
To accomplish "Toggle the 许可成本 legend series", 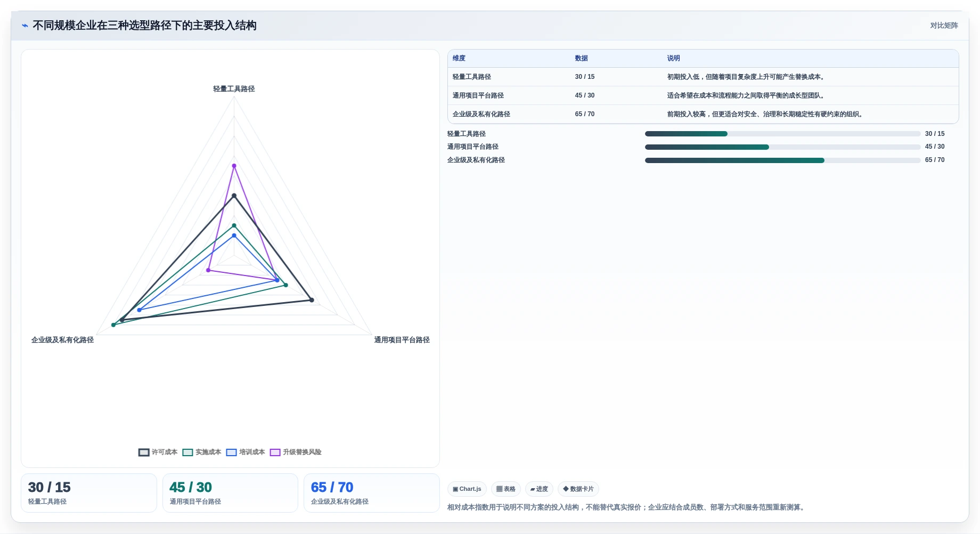I will pyautogui.click(x=158, y=452).
